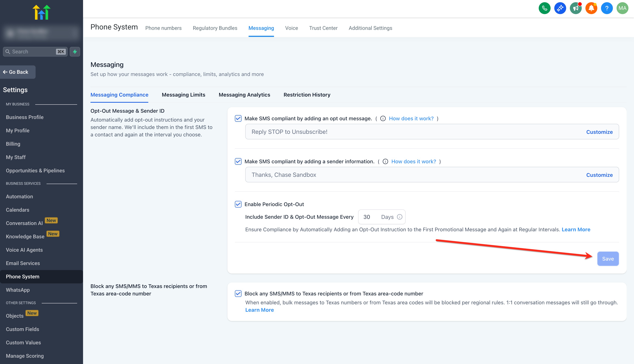Image resolution: width=634 pixels, height=364 pixels.
Task: Click the green lightning quick actions icon
Action: pos(75,52)
